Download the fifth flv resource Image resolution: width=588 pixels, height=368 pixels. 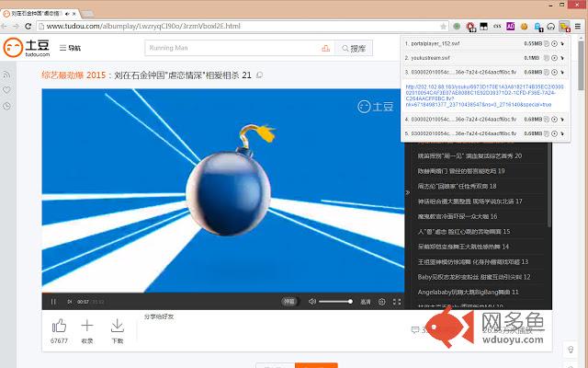pos(562,133)
